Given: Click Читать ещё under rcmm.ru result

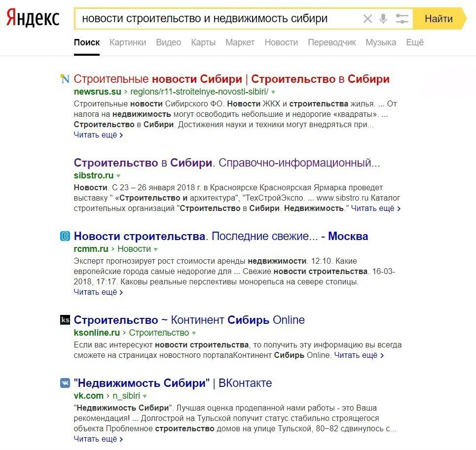Looking at the screenshot, I should point(98,292).
